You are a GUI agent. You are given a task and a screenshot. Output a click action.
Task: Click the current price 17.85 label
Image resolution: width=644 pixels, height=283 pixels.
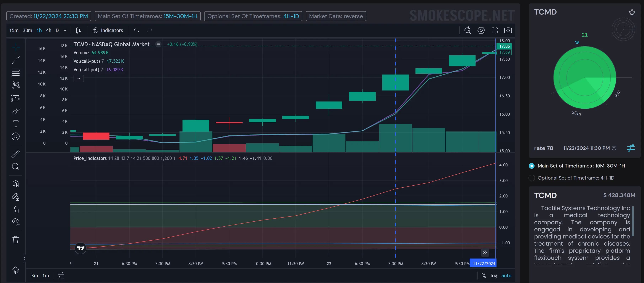tap(504, 46)
